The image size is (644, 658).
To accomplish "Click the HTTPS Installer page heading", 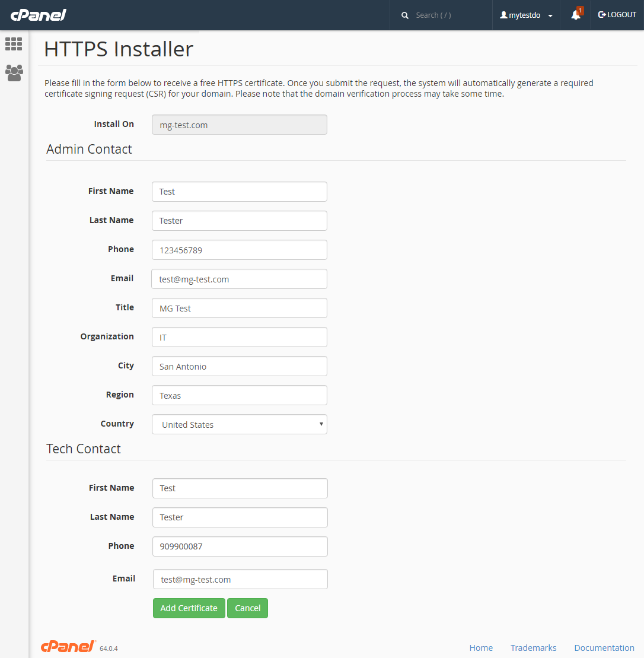I will pyautogui.click(x=119, y=49).
